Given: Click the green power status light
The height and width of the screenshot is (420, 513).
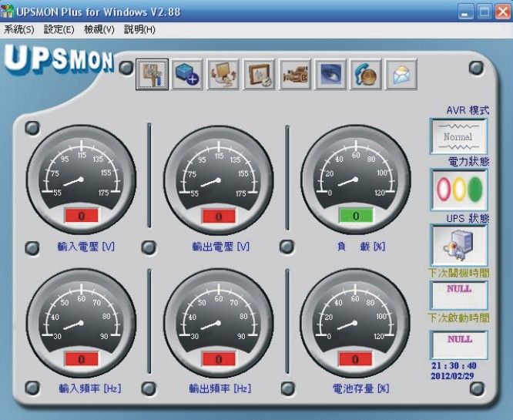Looking at the screenshot, I should point(475,190).
